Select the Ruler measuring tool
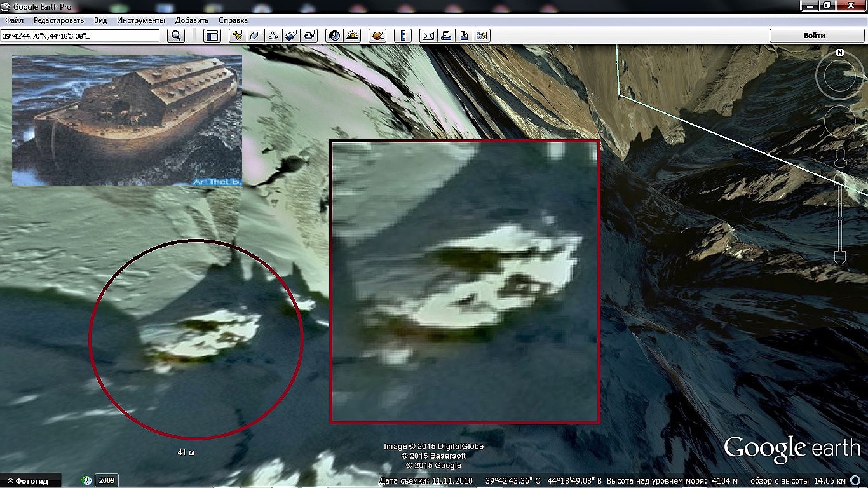868x488 pixels. click(402, 36)
